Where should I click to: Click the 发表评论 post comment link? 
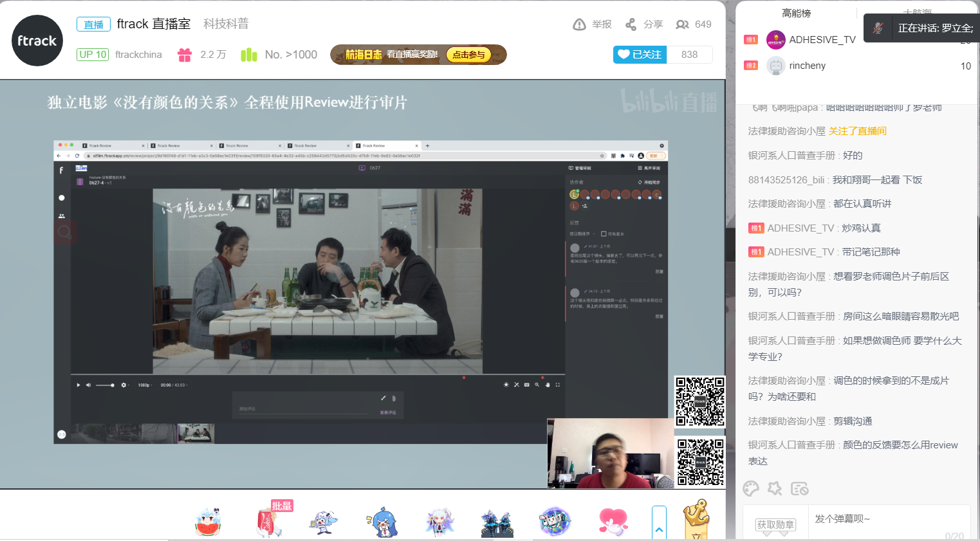tap(388, 412)
